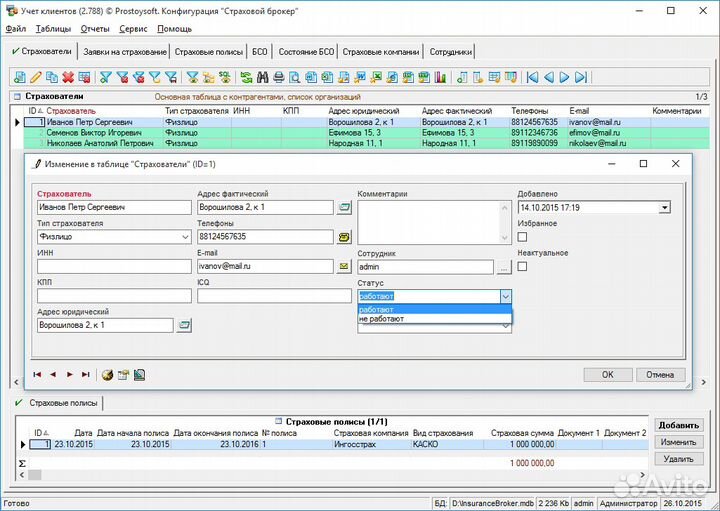Click the printer icon in main toolbar
This screenshot has height=511, width=720.
pos(279,77)
